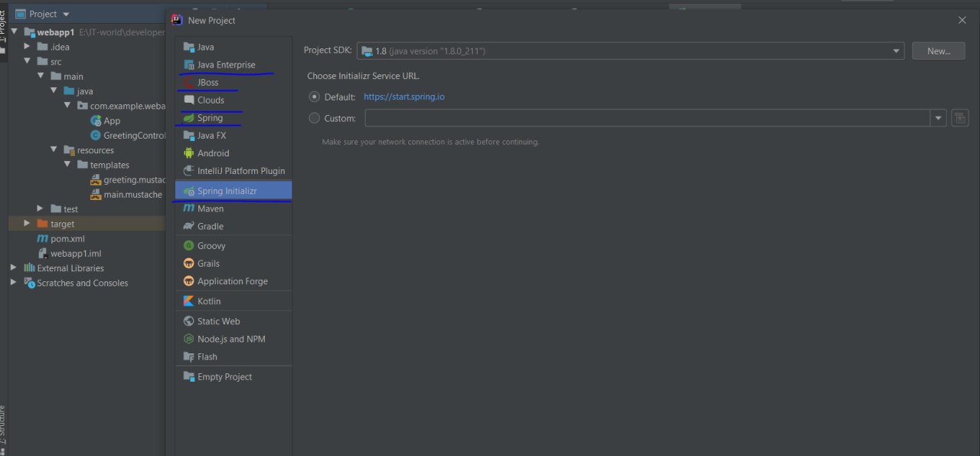The width and height of the screenshot is (980, 456).
Task: Choose Maven project type
Action: (x=234, y=208)
